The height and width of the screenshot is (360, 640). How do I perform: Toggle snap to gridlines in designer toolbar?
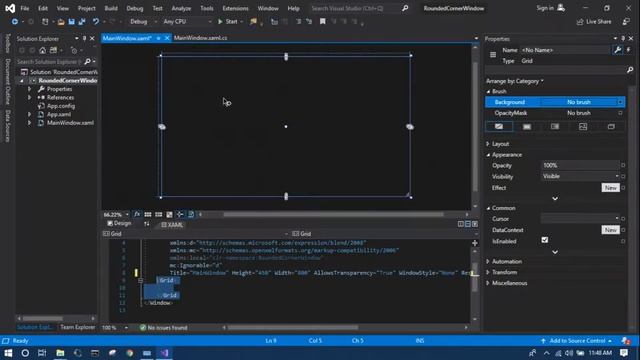pos(158,214)
